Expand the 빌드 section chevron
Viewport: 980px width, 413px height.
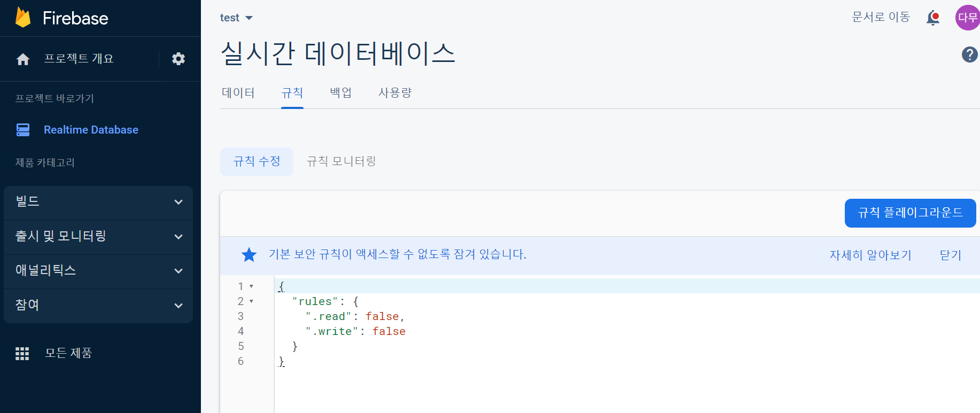tap(178, 202)
